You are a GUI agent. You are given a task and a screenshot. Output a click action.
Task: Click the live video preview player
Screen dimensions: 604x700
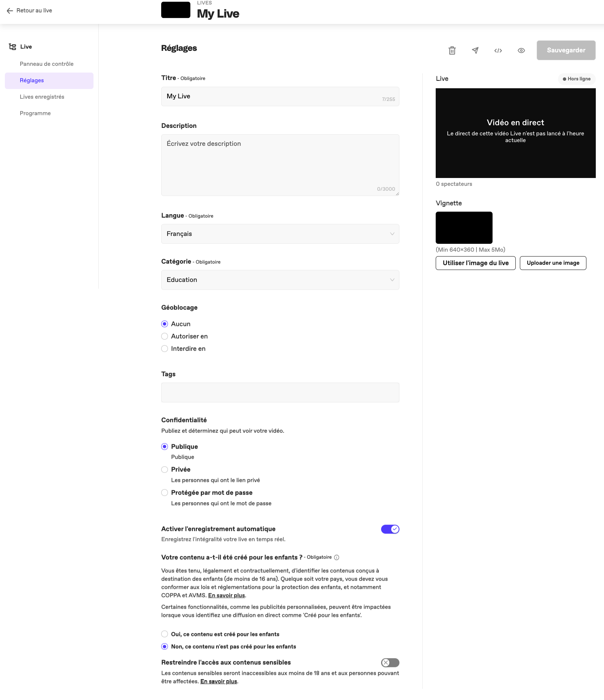pyautogui.click(x=515, y=133)
